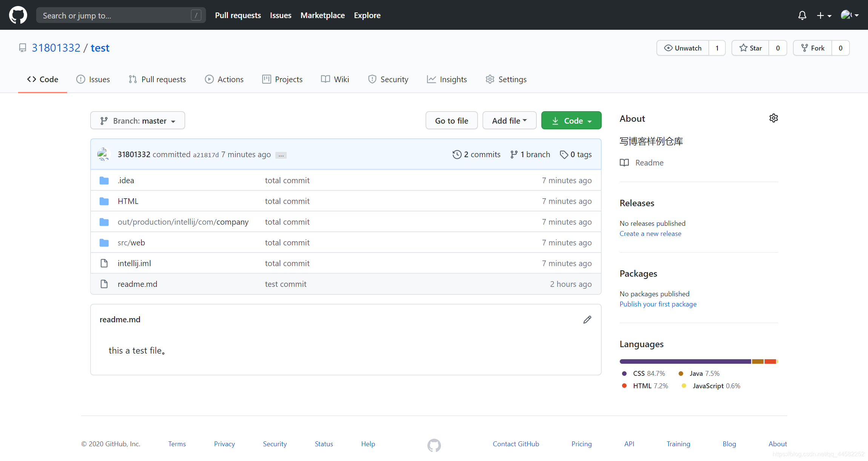Open the fork count beside Fork

(x=840, y=48)
